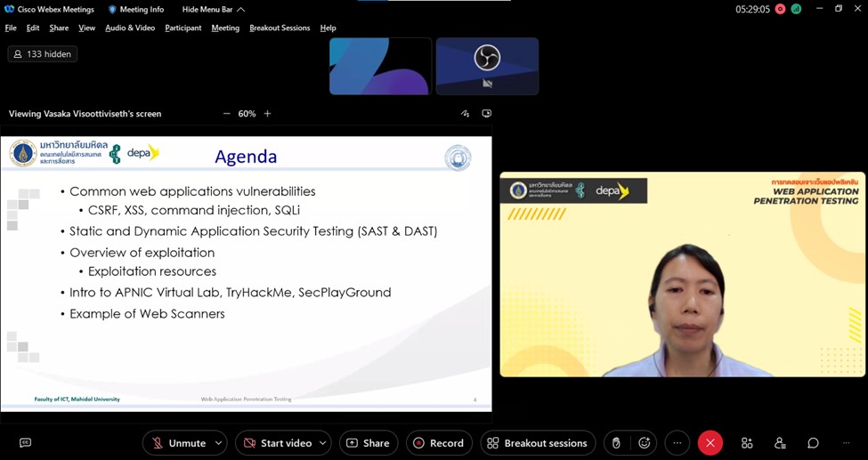The image size is (868, 460).
Task: Click the annotate icon above shared screen
Action: (465, 114)
